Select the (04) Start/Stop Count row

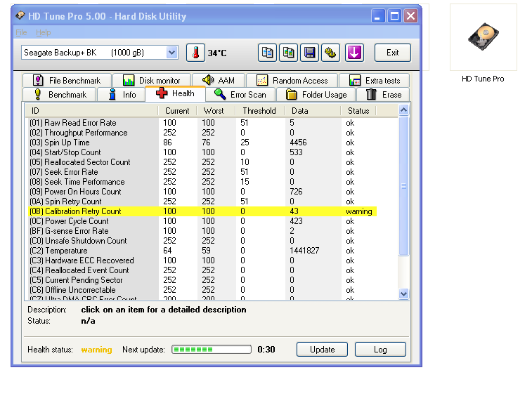[x=202, y=152]
